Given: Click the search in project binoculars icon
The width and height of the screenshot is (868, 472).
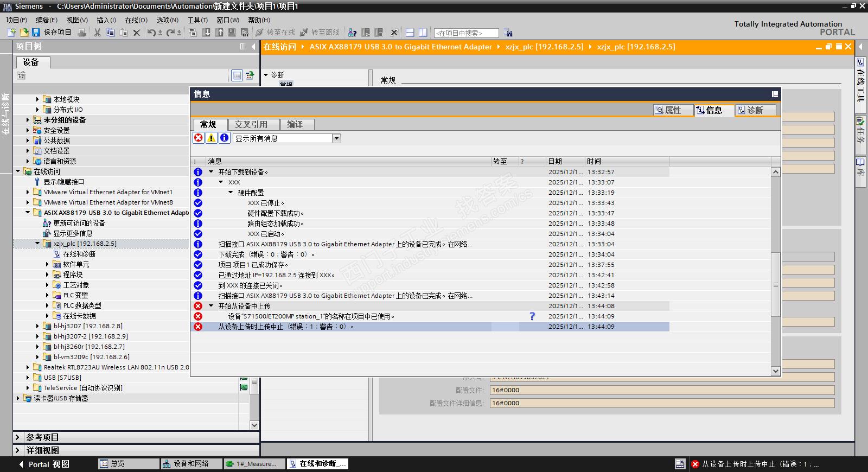Looking at the screenshot, I should point(508,33).
